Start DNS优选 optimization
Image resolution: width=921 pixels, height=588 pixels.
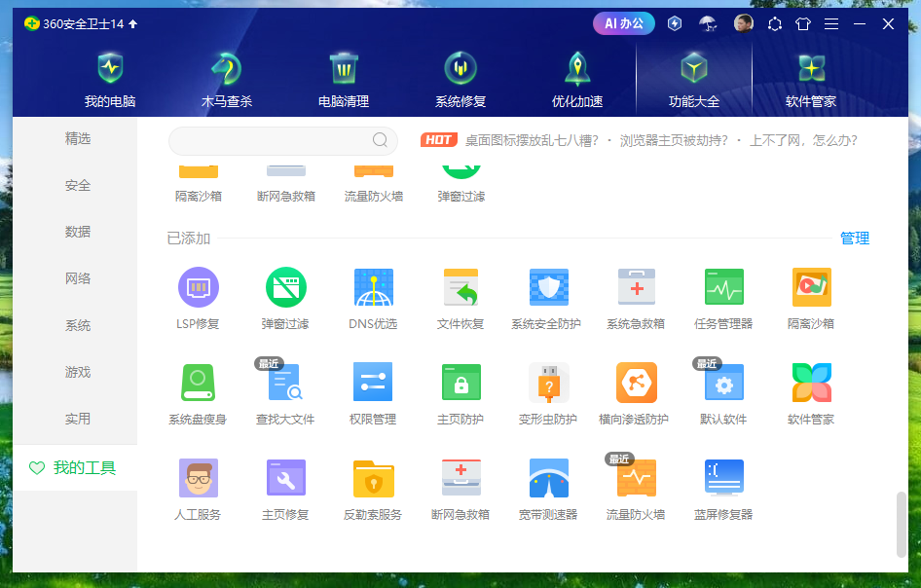(373, 287)
